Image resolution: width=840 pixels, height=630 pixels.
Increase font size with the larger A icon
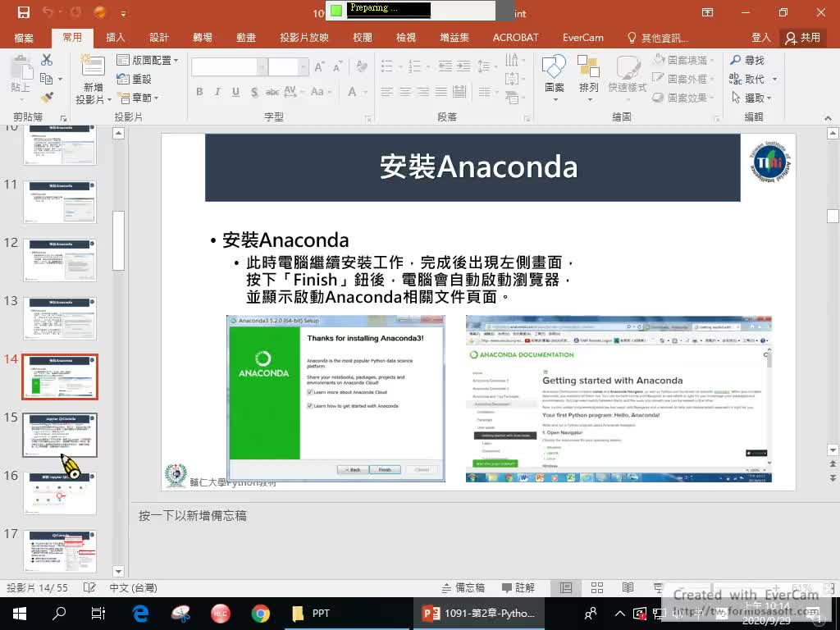pyautogui.click(x=319, y=67)
